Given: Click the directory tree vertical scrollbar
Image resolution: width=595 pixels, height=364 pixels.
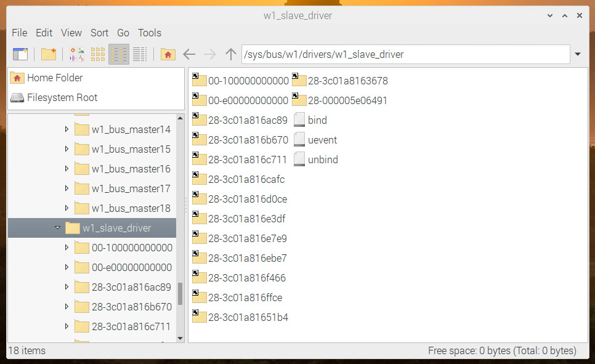Looking at the screenshot, I should (180, 294).
